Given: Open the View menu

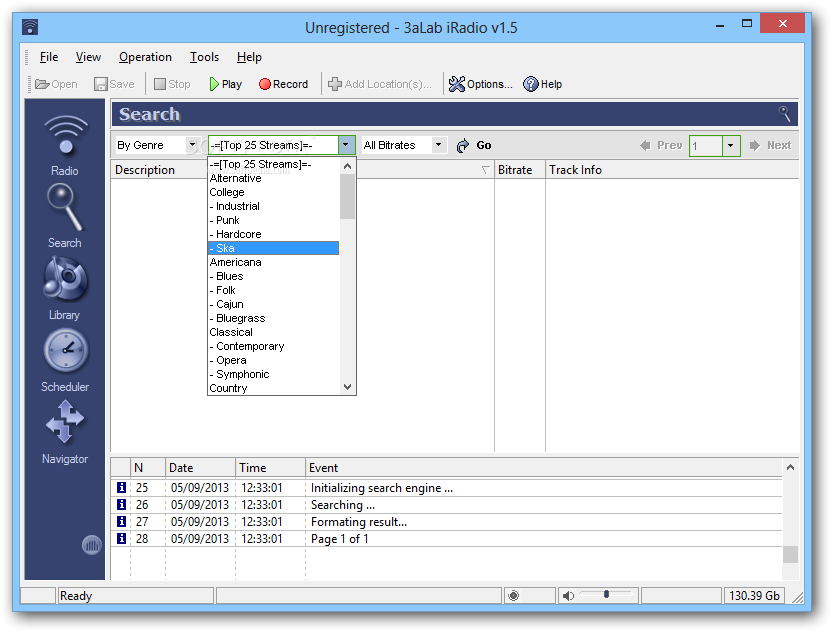Looking at the screenshot, I should (x=88, y=57).
